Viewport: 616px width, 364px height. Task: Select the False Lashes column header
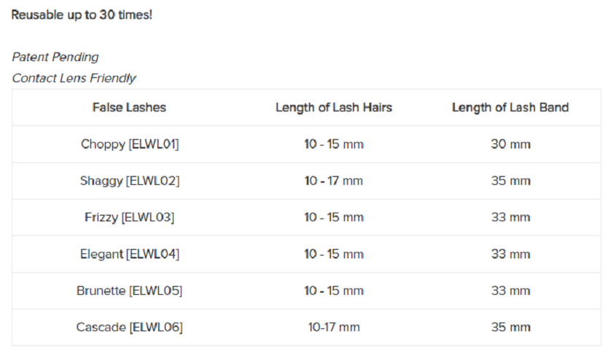pyautogui.click(x=129, y=108)
